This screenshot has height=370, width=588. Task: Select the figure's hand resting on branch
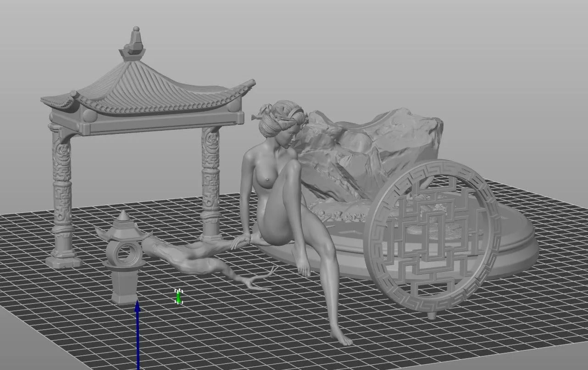click(241, 241)
